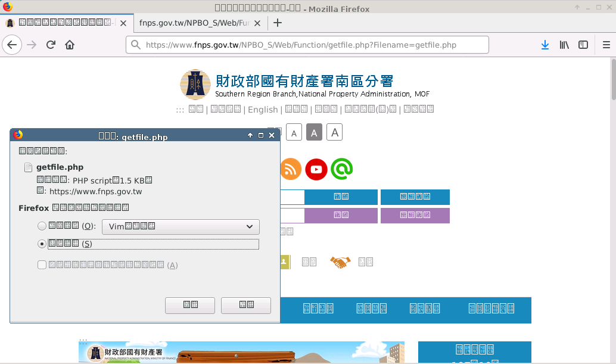616x364 pixels.
Task: Click the left button at the dialog bottom
Action: (190, 305)
